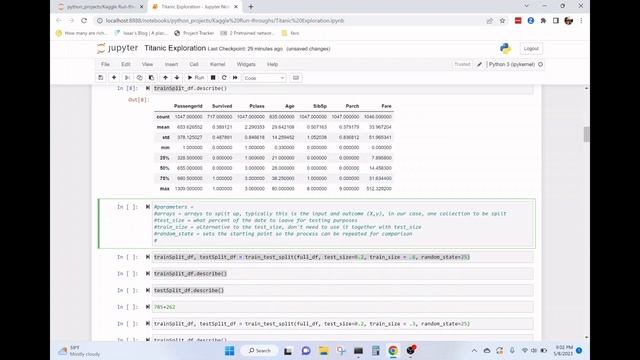
Task: Click the 785+262 code cell
Action: [x=343, y=307]
